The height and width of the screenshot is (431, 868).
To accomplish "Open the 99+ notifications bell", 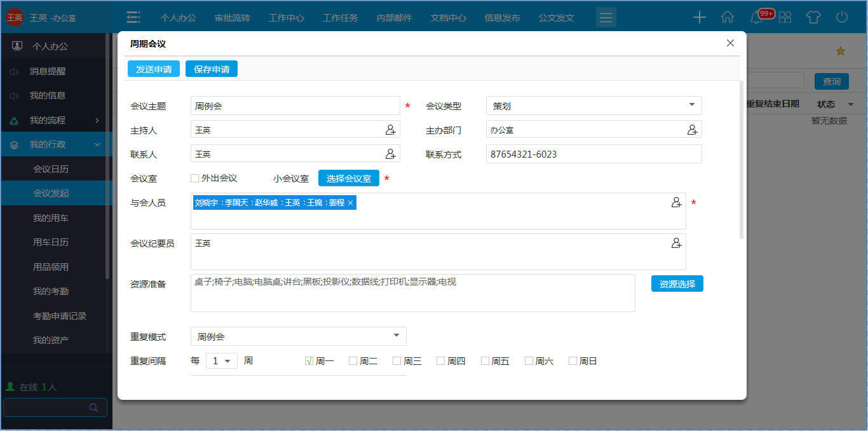I will [x=756, y=18].
